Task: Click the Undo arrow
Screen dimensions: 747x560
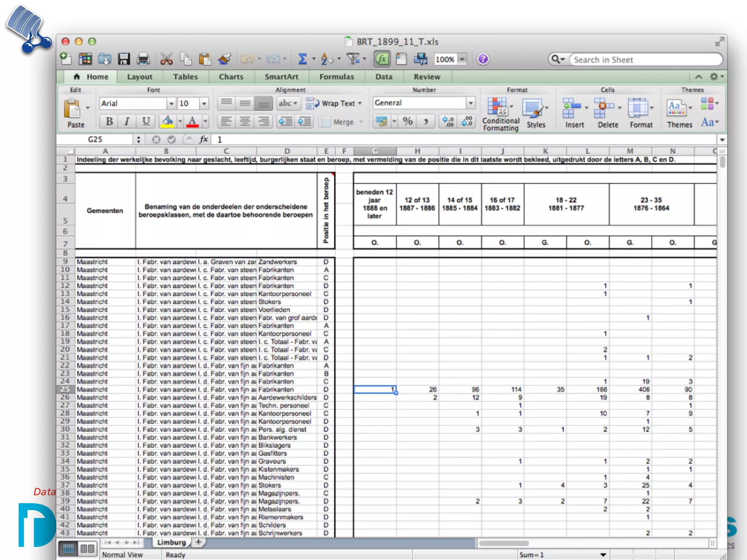Action: [x=248, y=59]
